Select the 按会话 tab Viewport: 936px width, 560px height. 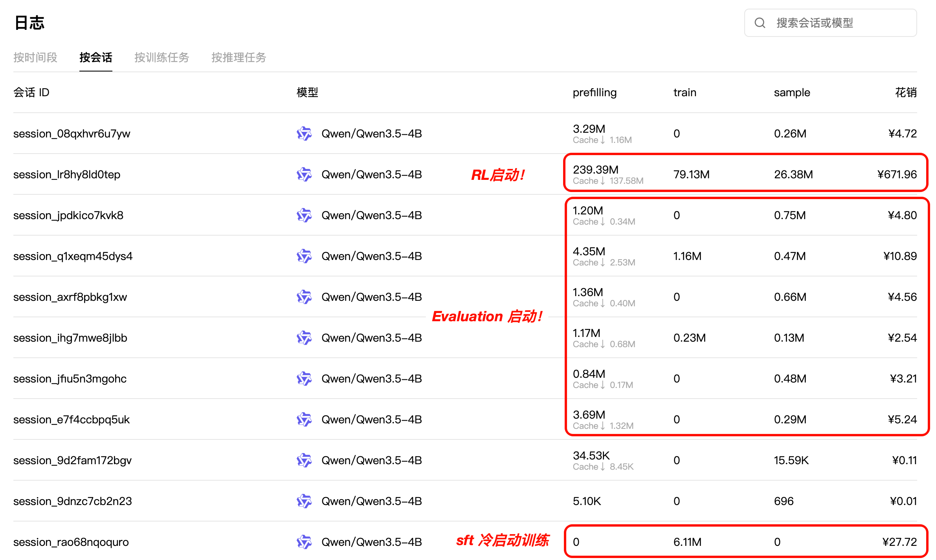point(95,57)
